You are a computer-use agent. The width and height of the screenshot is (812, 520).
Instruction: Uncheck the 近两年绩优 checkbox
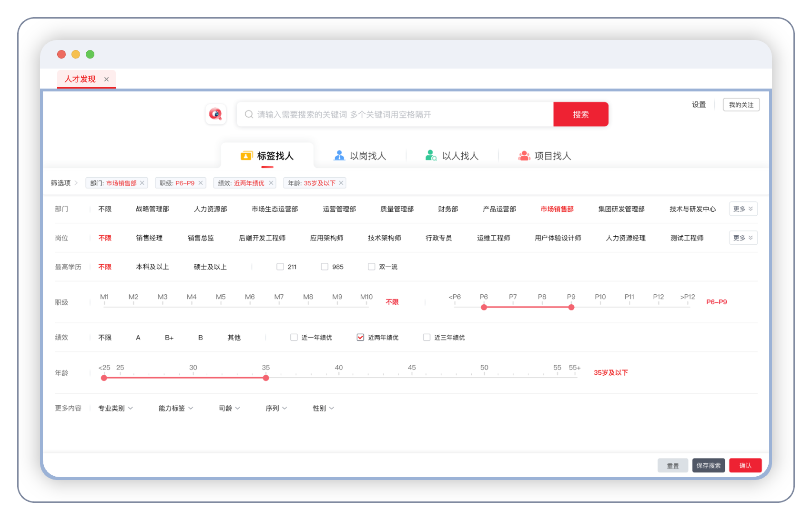360,337
